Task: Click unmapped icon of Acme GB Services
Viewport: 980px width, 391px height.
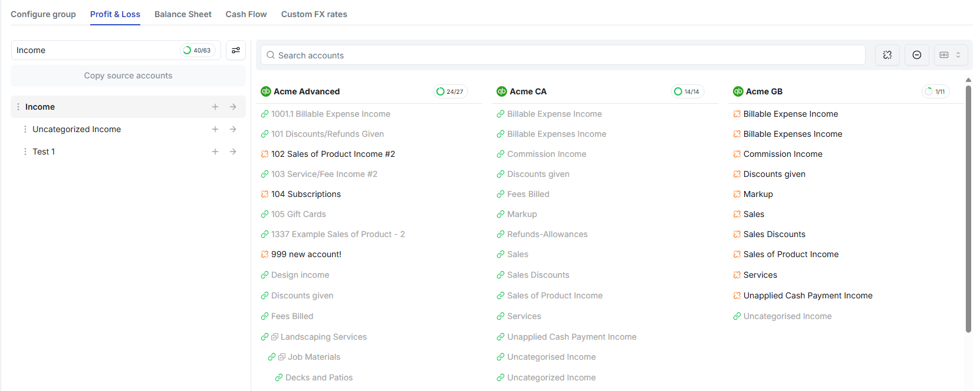Action: (737, 275)
